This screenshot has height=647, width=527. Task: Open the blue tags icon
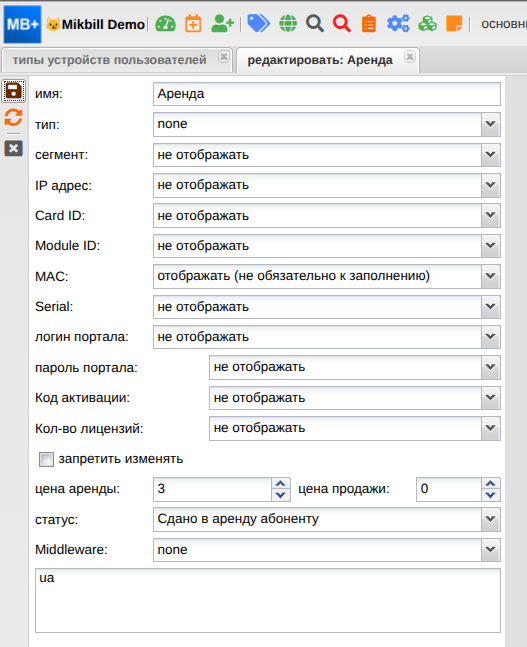point(258,24)
